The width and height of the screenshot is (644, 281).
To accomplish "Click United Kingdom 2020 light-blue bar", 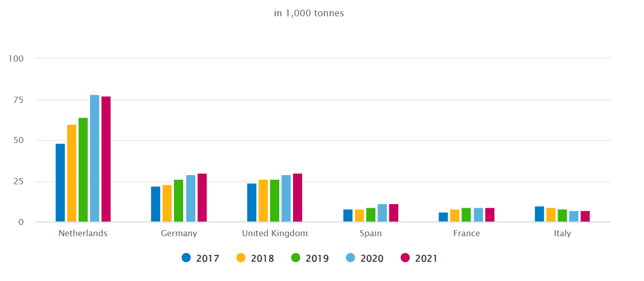I will (286, 199).
